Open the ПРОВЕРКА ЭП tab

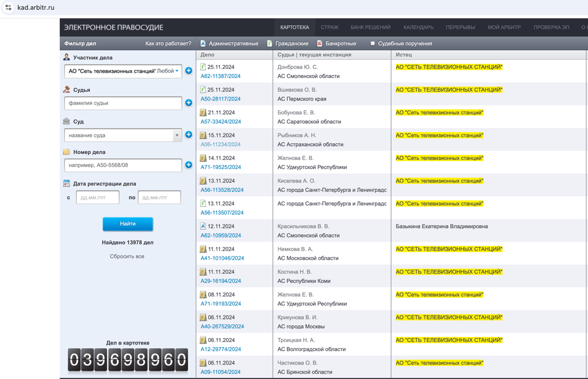[x=551, y=27]
